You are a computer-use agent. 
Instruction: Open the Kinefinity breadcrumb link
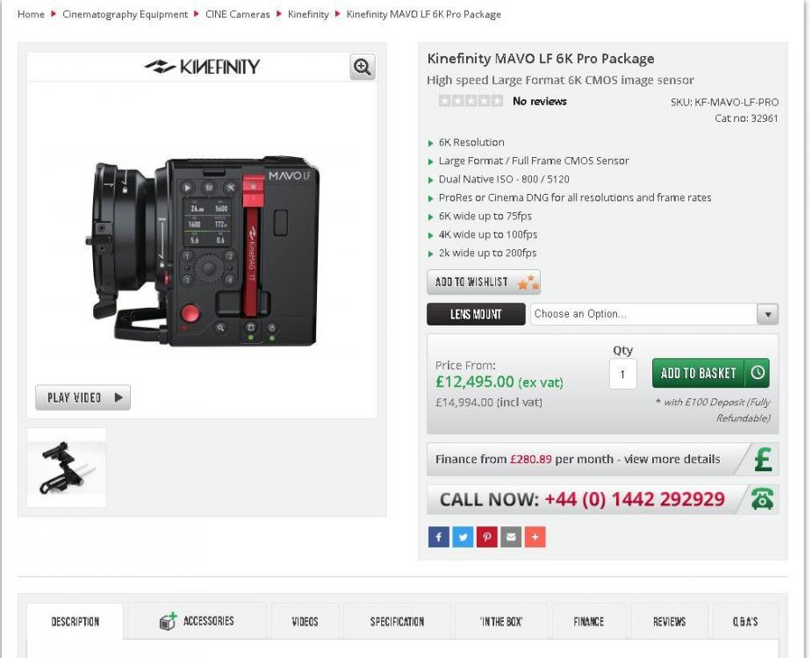pos(307,15)
